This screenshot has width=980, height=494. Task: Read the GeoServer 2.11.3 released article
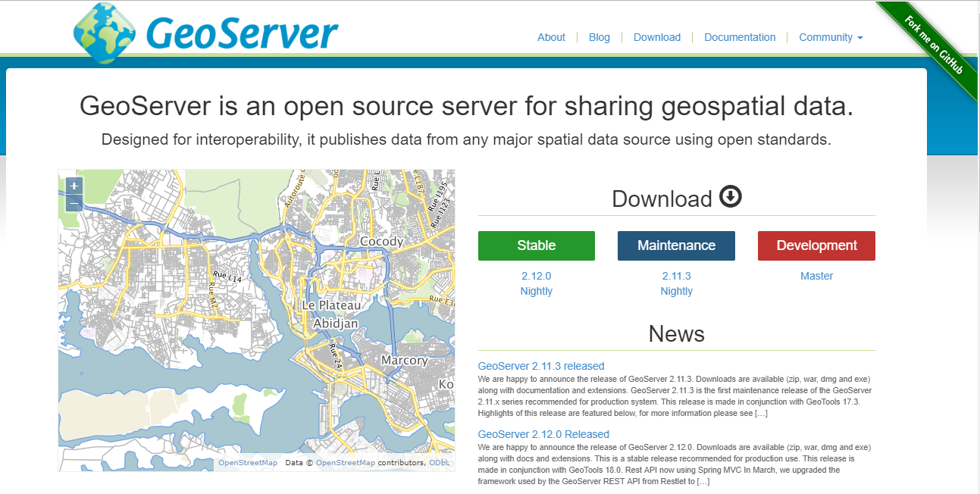[541, 366]
